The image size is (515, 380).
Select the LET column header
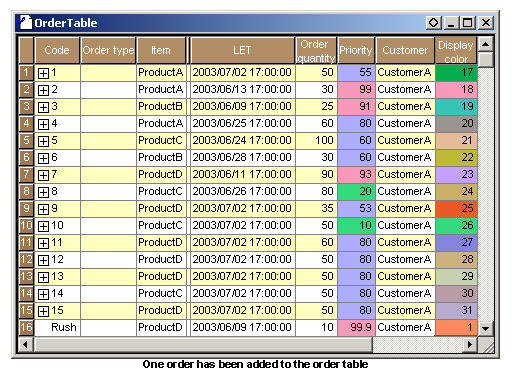(242, 50)
